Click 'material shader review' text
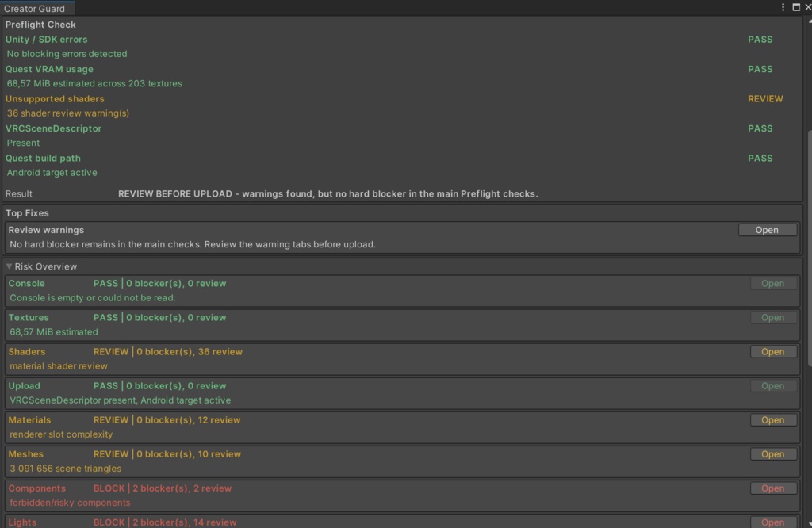The image size is (812, 528). pos(59,366)
